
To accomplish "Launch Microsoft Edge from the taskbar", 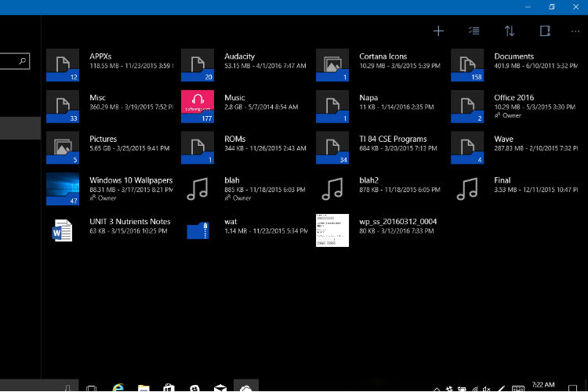I will [x=118, y=387].
